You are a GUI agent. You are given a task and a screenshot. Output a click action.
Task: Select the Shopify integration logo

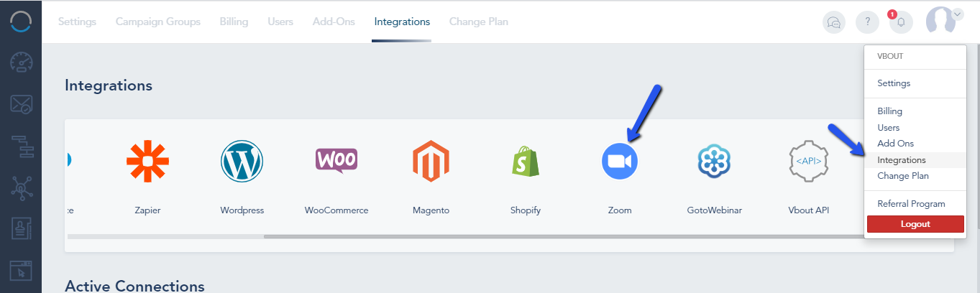click(x=525, y=162)
